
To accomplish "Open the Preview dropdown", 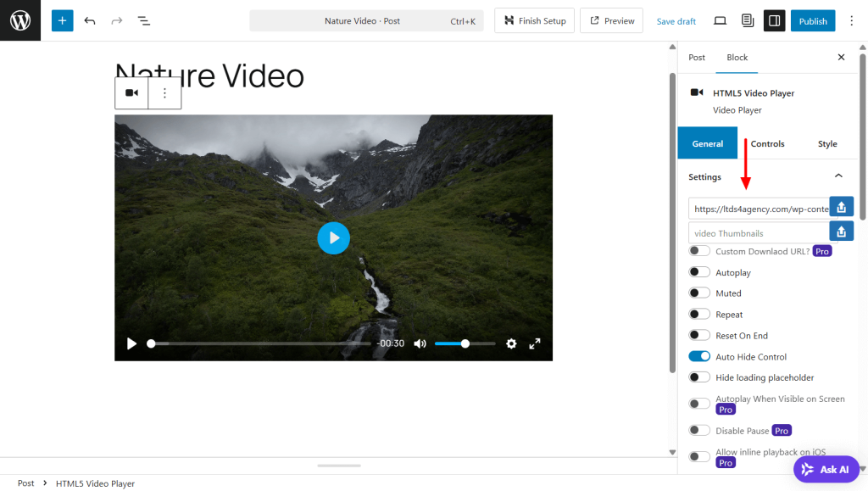I will coord(611,20).
